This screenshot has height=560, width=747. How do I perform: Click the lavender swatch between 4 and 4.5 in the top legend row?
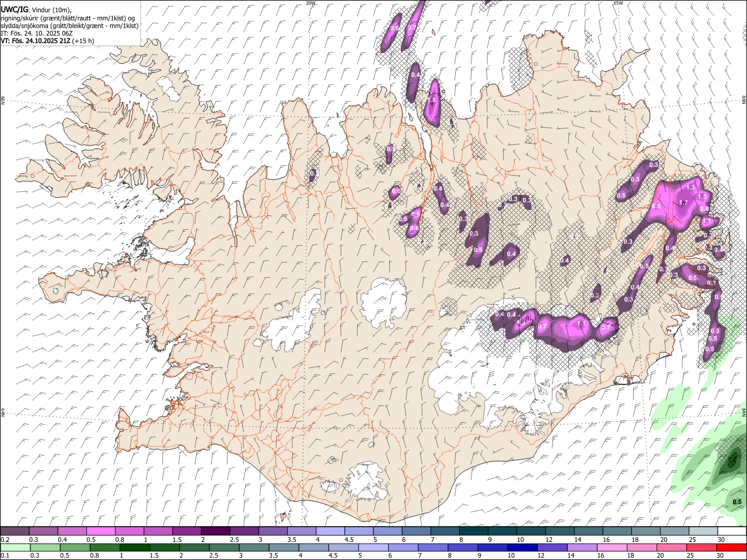tap(330, 531)
